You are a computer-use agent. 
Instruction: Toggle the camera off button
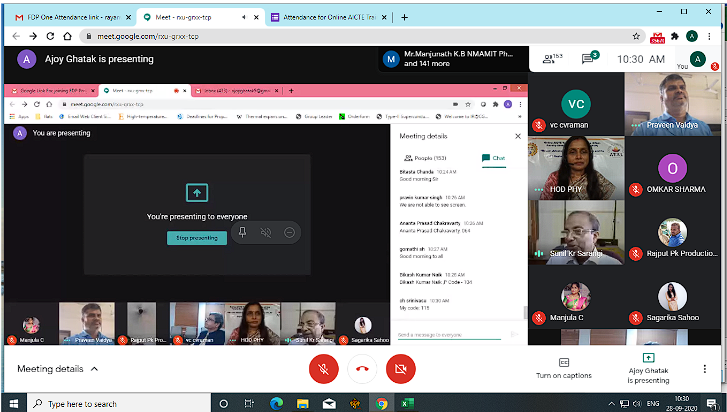[x=401, y=369]
